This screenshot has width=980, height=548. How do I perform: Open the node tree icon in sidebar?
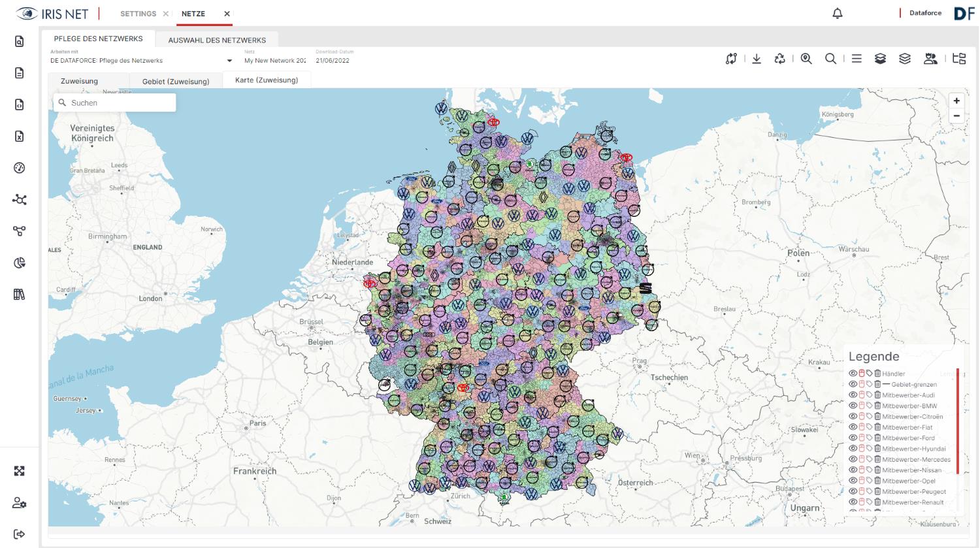click(19, 231)
